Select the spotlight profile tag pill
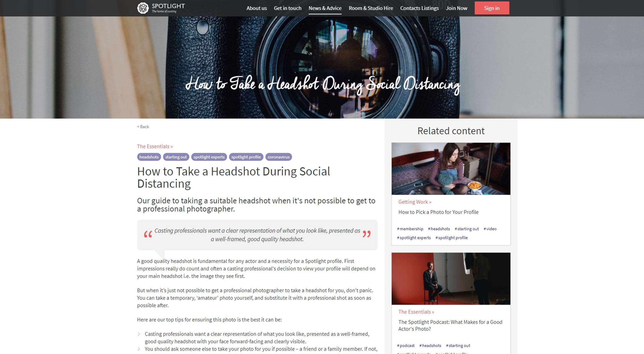The height and width of the screenshot is (354, 644). [x=246, y=157]
